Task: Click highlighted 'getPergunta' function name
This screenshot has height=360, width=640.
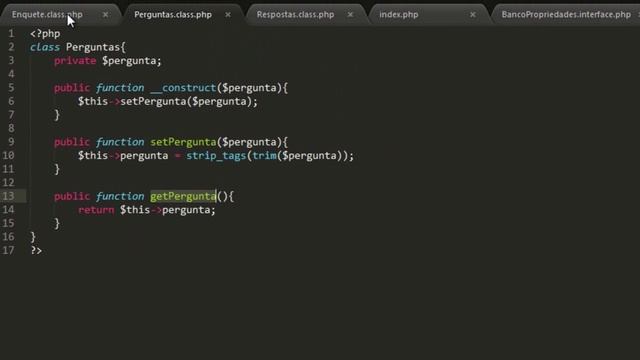Action: click(x=183, y=196)
